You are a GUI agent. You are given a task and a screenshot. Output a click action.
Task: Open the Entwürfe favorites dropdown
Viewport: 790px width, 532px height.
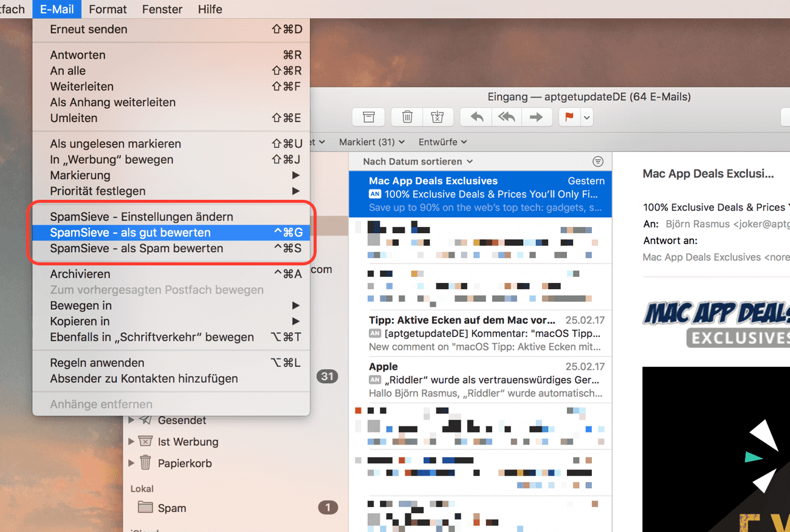click(442, 142)
